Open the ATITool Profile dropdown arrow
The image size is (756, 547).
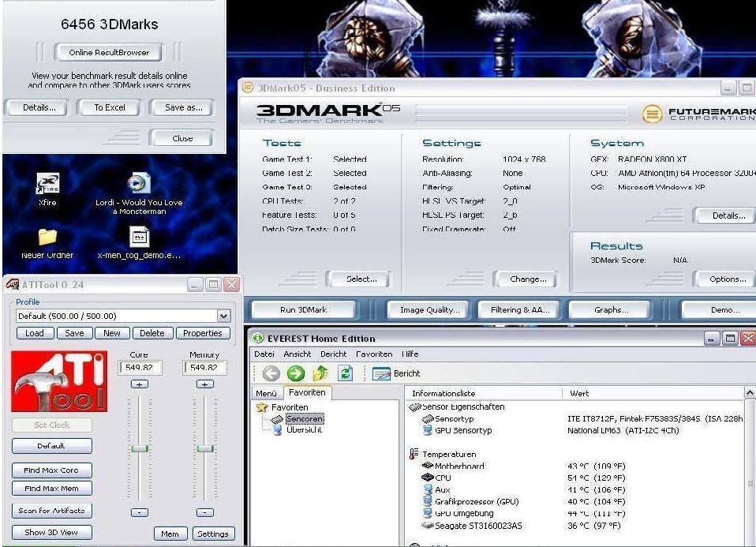click(223, 316)
